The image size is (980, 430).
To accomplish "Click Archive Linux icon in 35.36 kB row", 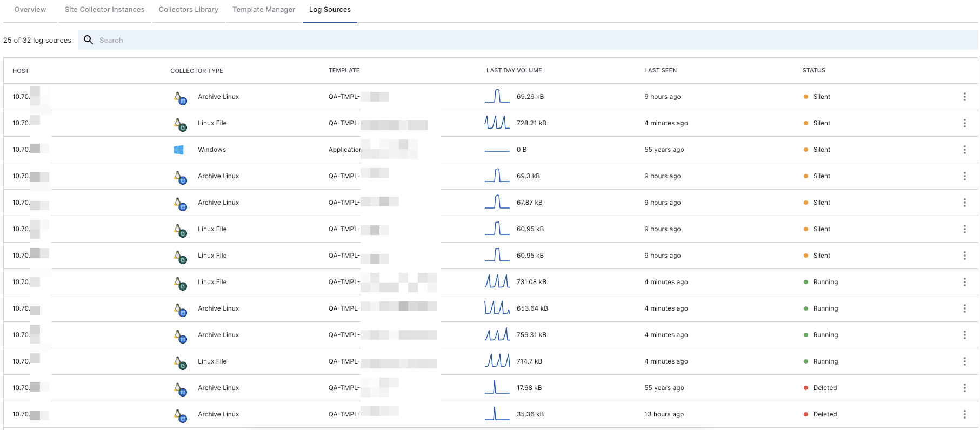I will pyautogui.click(x=180, y=415).
